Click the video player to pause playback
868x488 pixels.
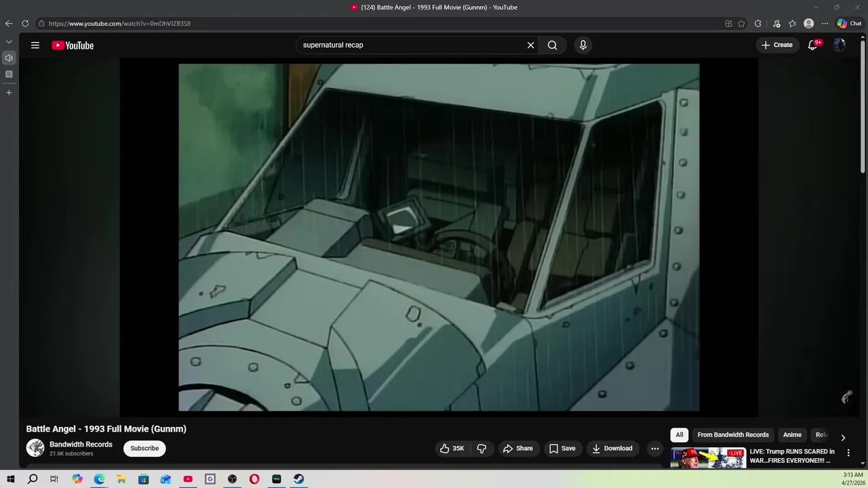[439, 237]
